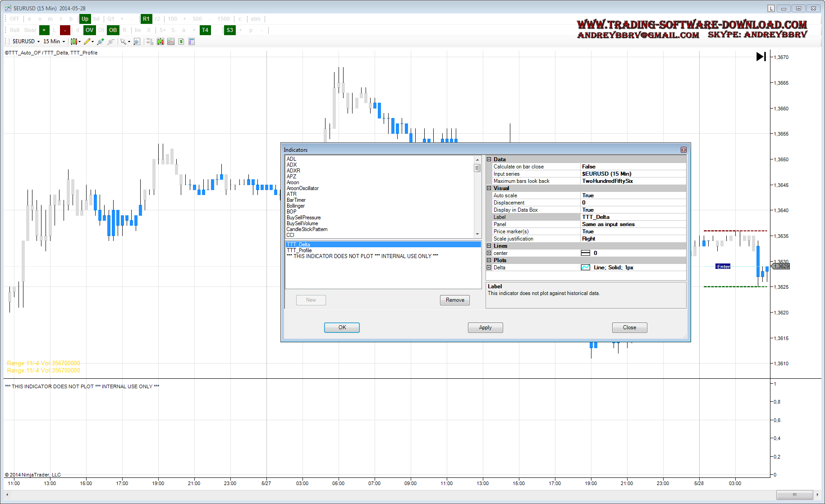Screen dimensions: 825x504
Task: Open the chart style candlestick icon
Action: [74, 41]
